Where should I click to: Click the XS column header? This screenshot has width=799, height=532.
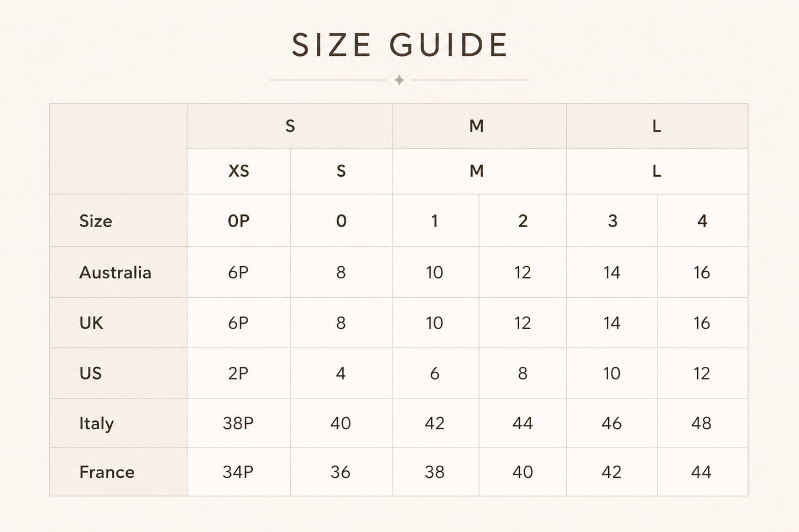[x=239, y=171]
